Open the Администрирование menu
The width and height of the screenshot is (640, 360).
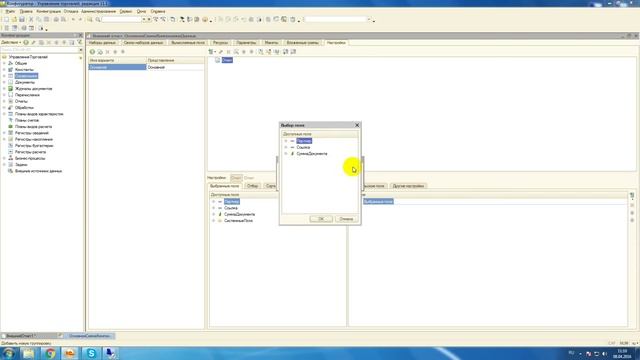tap(98, 11)
